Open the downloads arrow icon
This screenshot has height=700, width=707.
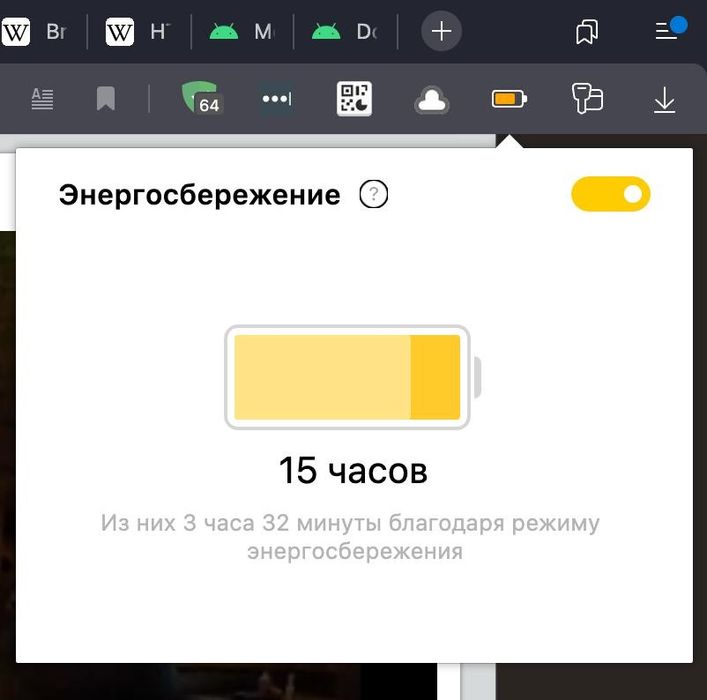pyautogui.click(x=665, y=100)
